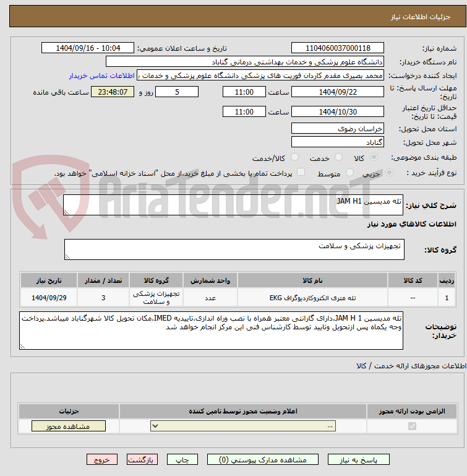Click goods group cell in table row
This screenshot has height=476, width=467.
pyautogui.click(x=156, y=298)
